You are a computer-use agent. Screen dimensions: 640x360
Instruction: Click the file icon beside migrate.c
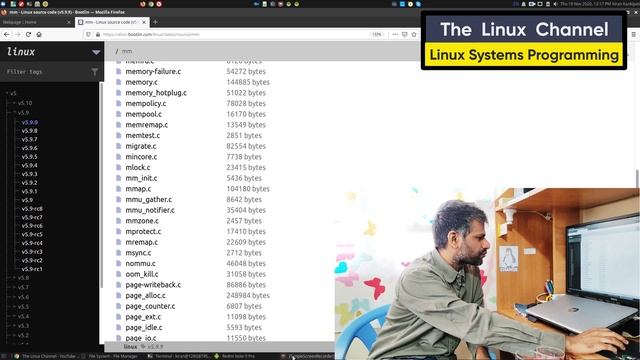(x=119, y=146)
